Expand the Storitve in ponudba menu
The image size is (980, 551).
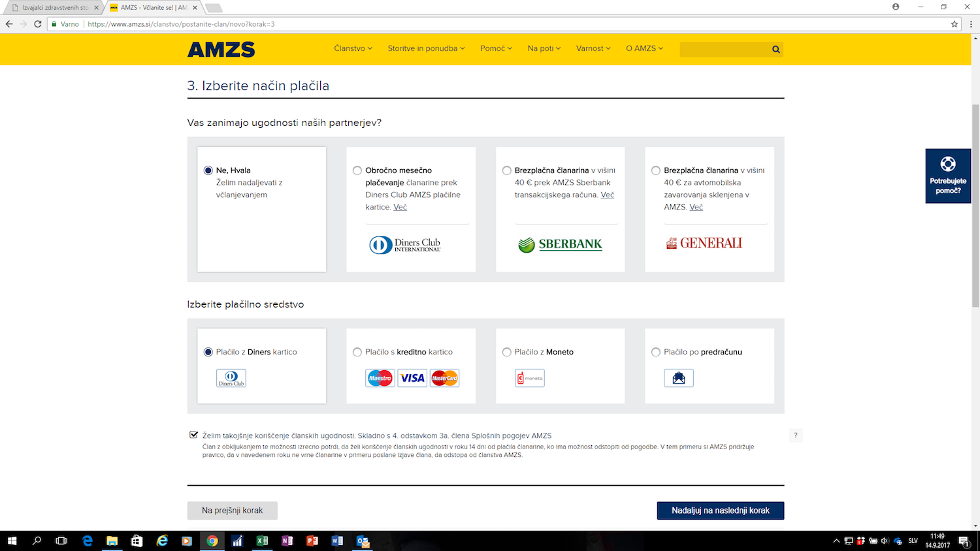pos(426,48)
